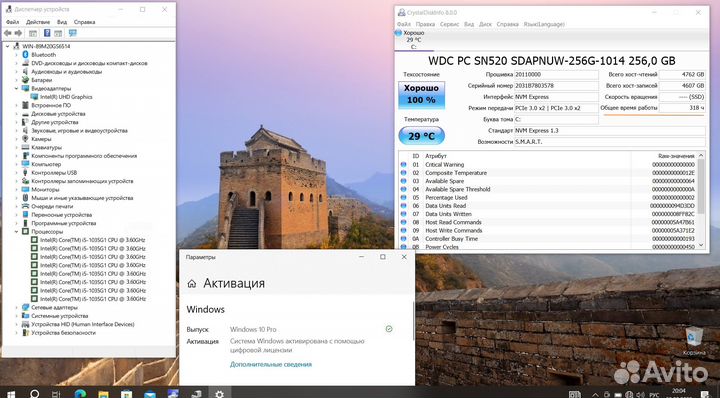Click the Прошивка field showing 20110000
Screen dimensions: 720x398
coord(556,74)
